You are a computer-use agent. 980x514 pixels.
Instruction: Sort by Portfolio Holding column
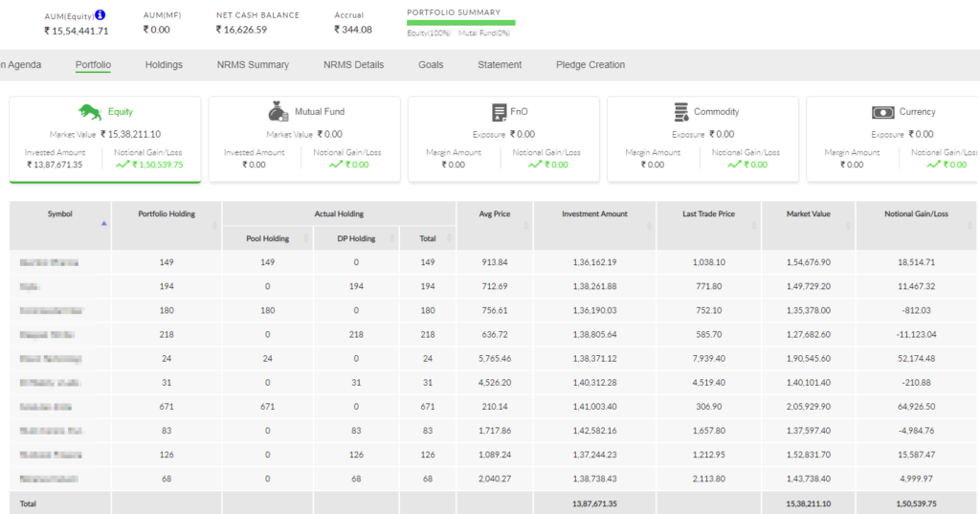click(214, 226)
